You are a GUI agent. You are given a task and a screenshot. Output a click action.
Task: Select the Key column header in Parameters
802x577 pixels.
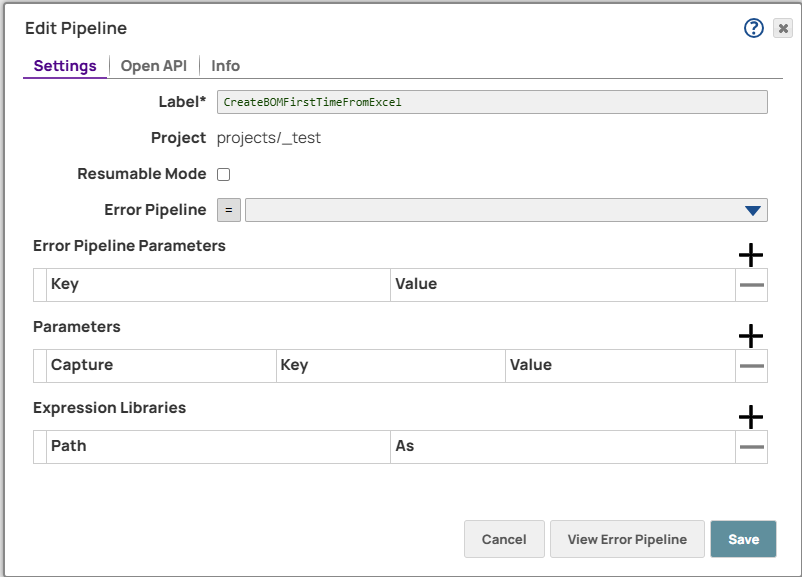[x=391, y=366]
